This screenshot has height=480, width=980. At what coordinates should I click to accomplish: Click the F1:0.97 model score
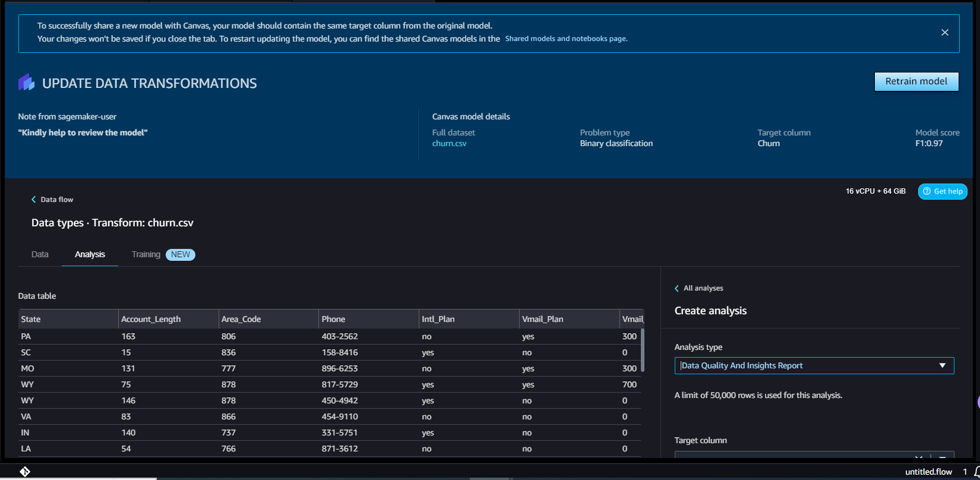(x=929, y=143)
